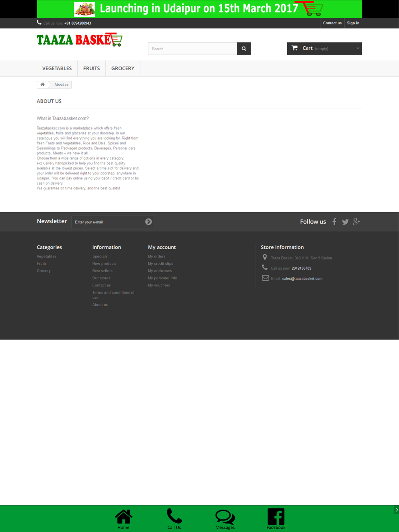Open the My credit slips link
The height and width of the screenshot is (532, 399).
pyautogui.click(x=160, y=264)
